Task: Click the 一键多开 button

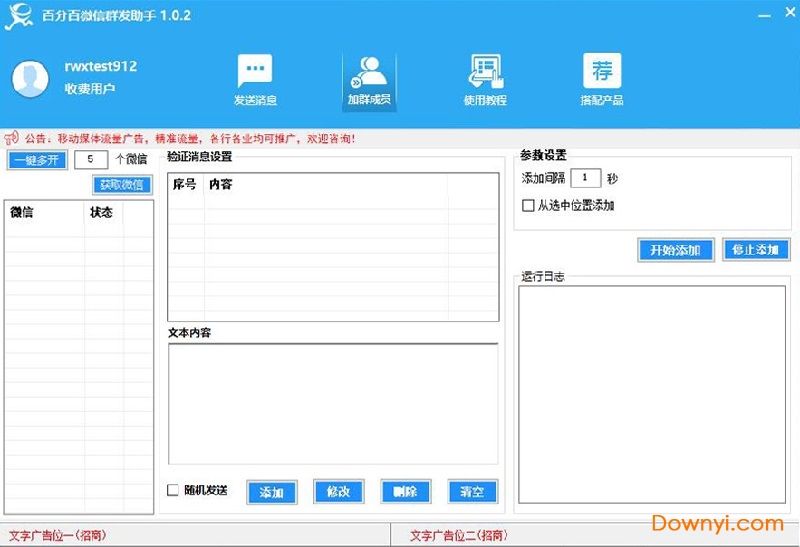Action: (37, 160)
